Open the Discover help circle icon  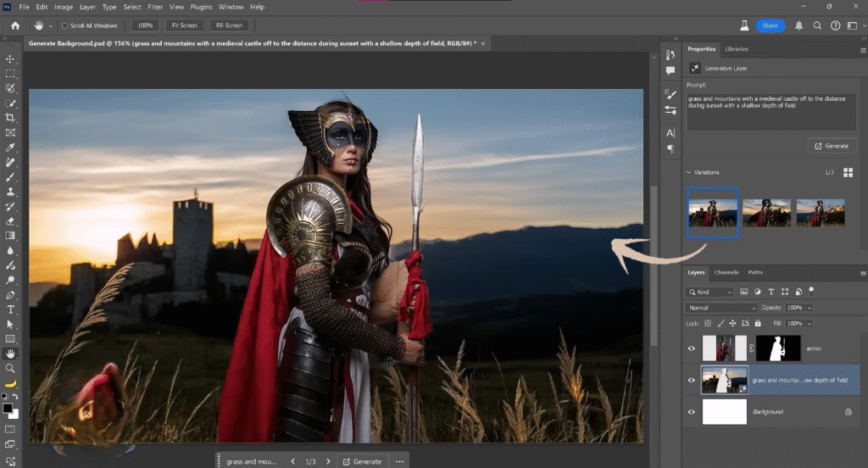coord(835,25)
